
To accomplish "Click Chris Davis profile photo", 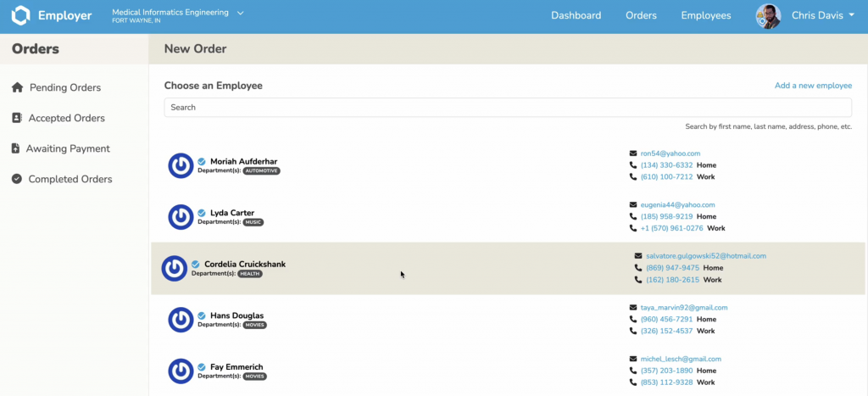I will [x=768, y=16].
